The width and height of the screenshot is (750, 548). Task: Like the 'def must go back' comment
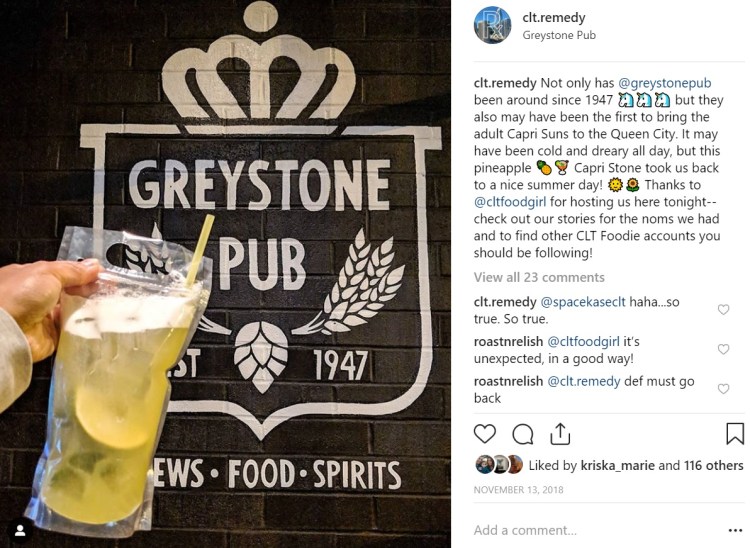pyautogui.click(x=724, y=389)
